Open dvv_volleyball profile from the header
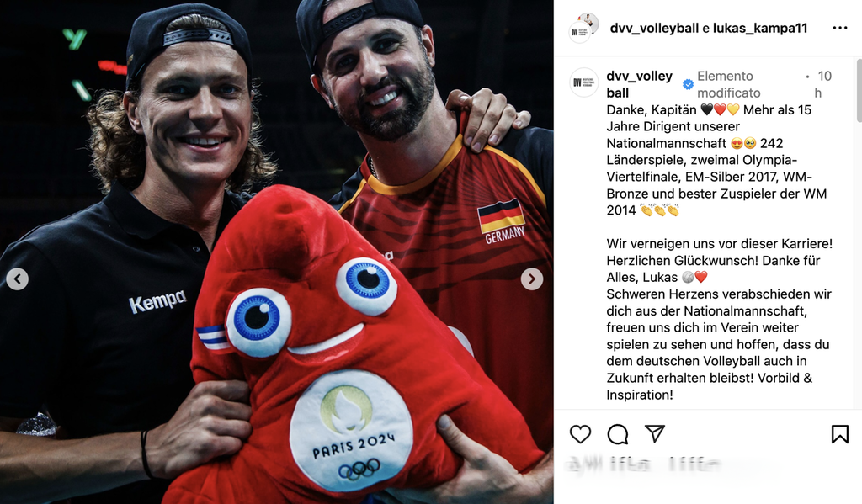The height and width of the screenshot is (504, 862). (654, 28)
